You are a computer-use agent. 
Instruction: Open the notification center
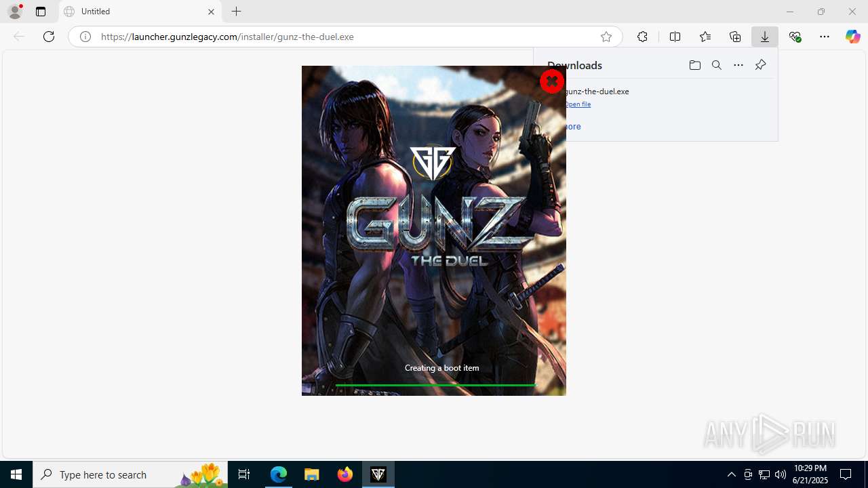pyautogui.click(x=846, y=474)
